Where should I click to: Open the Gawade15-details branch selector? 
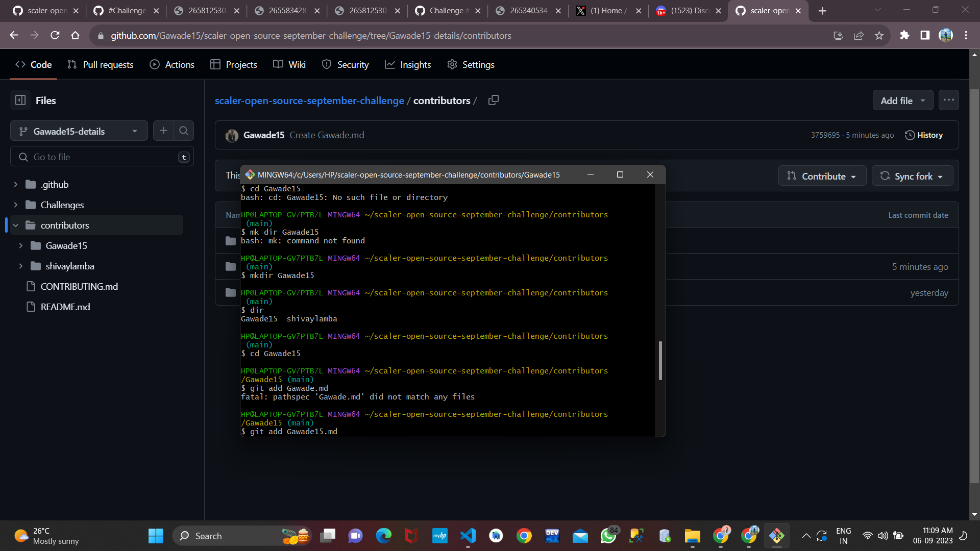(x=78, y=131)
